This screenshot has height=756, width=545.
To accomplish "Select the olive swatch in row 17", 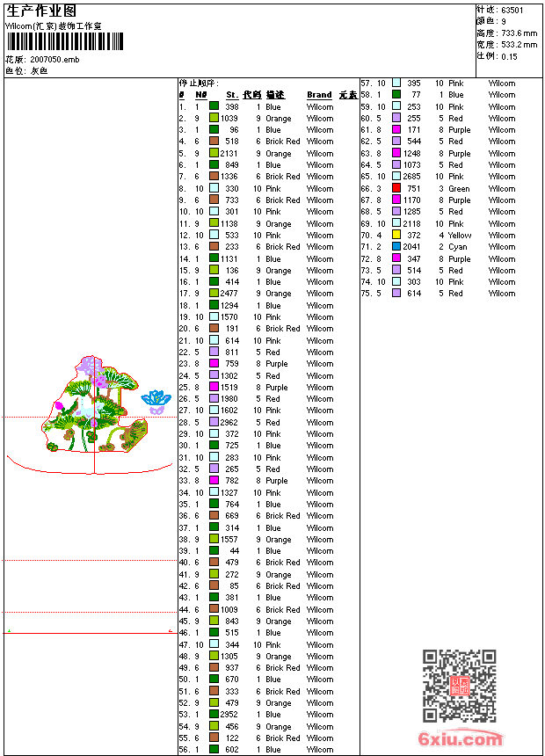I will (214, 293).
